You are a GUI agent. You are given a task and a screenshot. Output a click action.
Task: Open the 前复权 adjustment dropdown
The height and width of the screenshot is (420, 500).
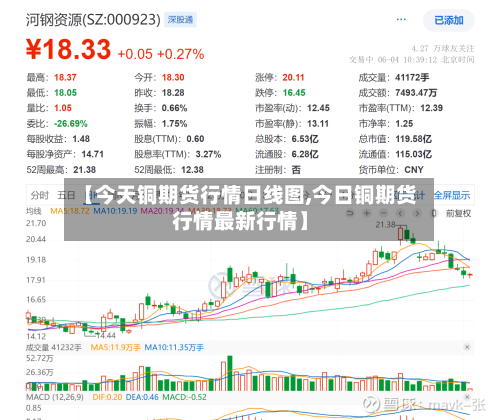458,213
